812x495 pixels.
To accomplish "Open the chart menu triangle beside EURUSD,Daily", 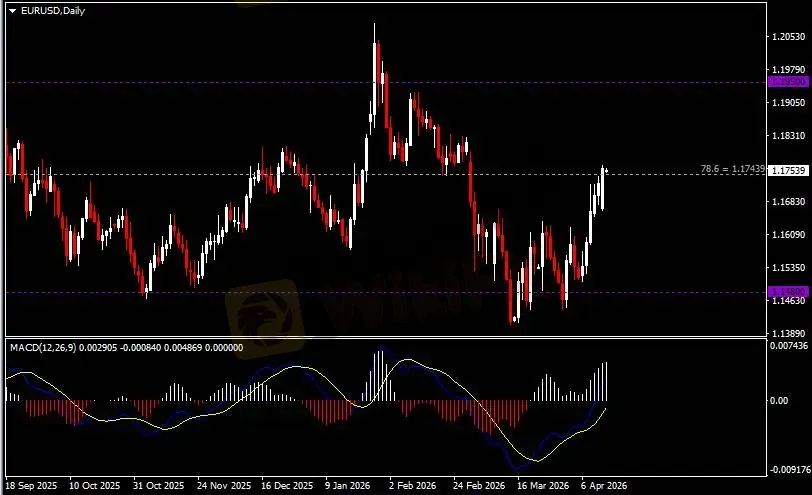I will point(13,11).
